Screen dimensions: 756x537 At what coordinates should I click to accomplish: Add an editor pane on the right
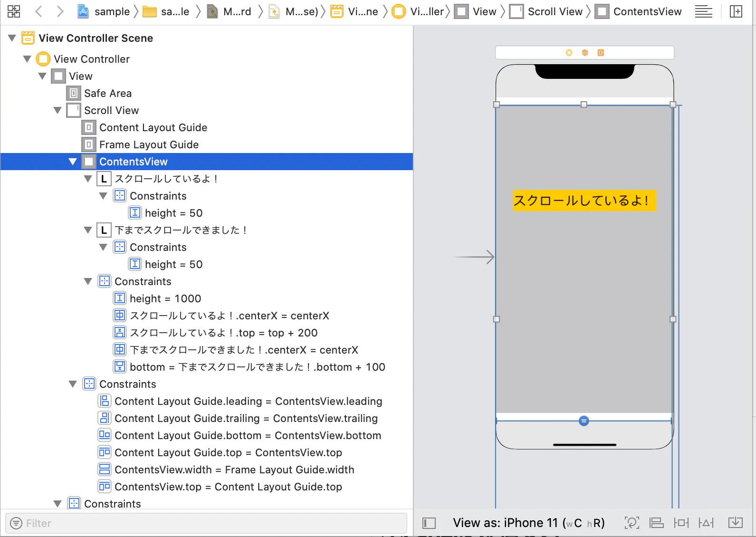[x=736, y=11]
